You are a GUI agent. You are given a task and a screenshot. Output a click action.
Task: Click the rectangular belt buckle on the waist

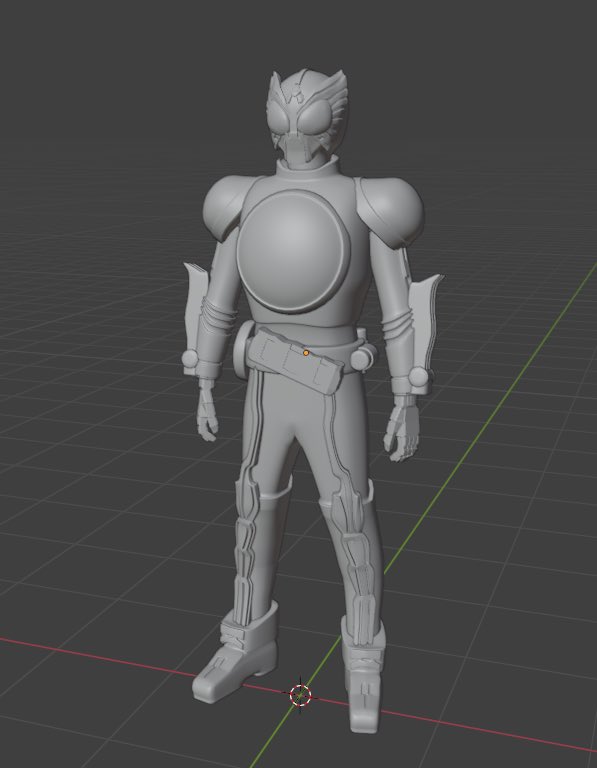pos(295,359)
